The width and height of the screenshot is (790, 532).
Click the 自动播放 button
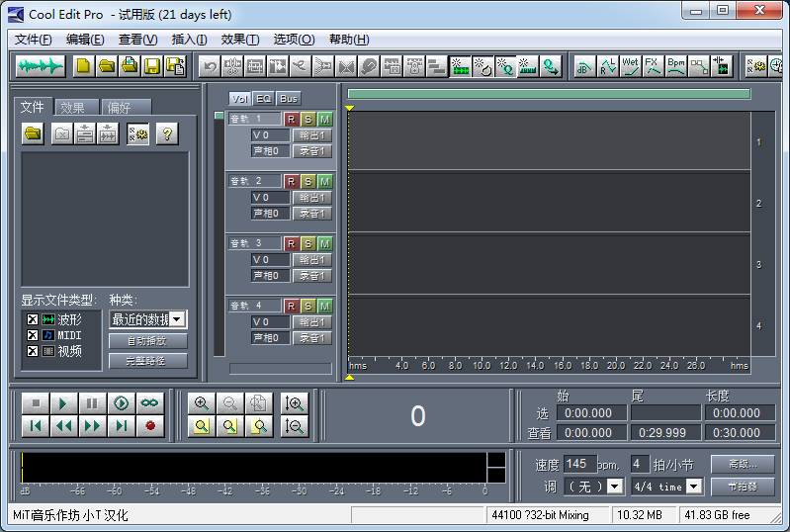pyautogui.click(x=147, y=341)
